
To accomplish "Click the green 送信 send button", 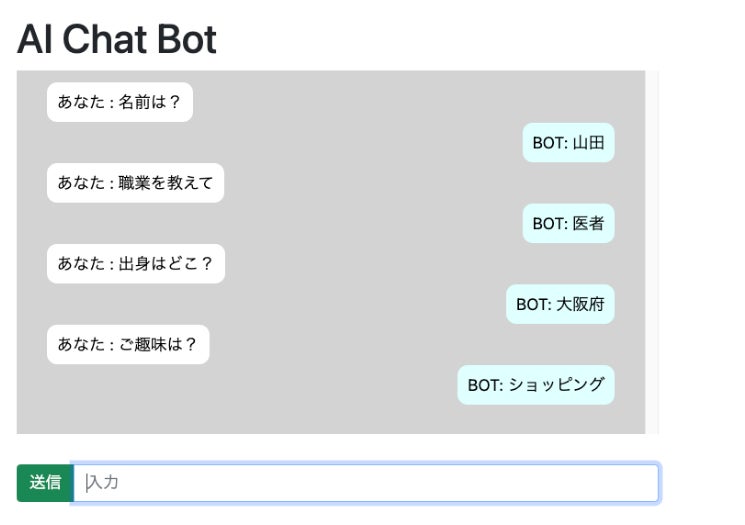I will [x=45, y=483].
